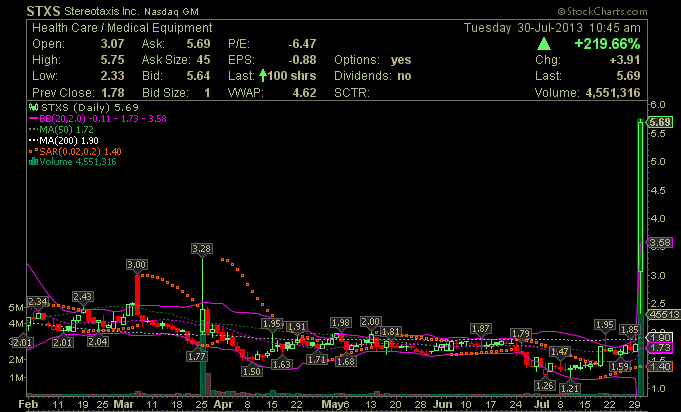
Task: Click the Open value 3.07
Action: (112, 44)
